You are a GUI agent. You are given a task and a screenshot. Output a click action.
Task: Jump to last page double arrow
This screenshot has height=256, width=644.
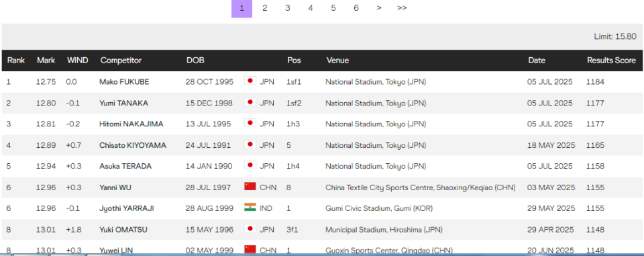402,8
